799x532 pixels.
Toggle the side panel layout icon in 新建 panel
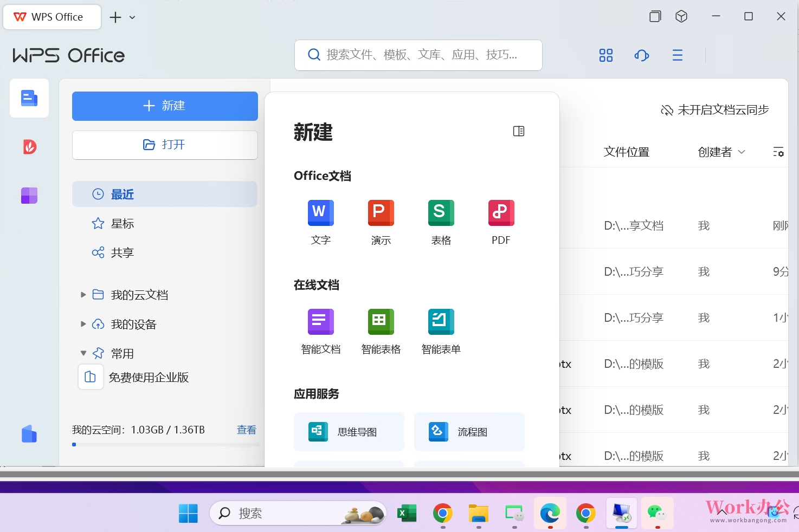[519, 131]
